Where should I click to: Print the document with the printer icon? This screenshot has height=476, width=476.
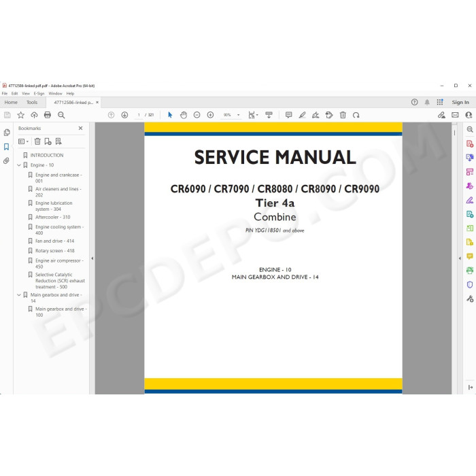tap(48, 115)
